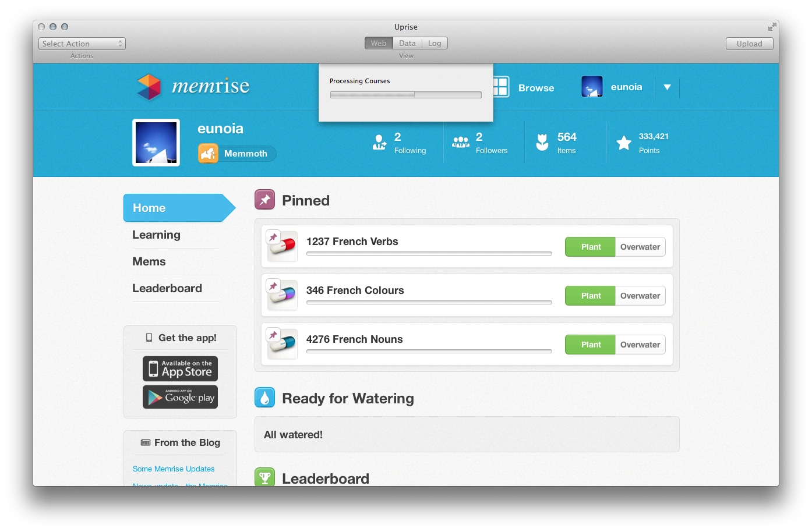Open the Select Action dropdown
This screenshot has height=532, width=812.
pyautogui.click(x=82, y=44)
